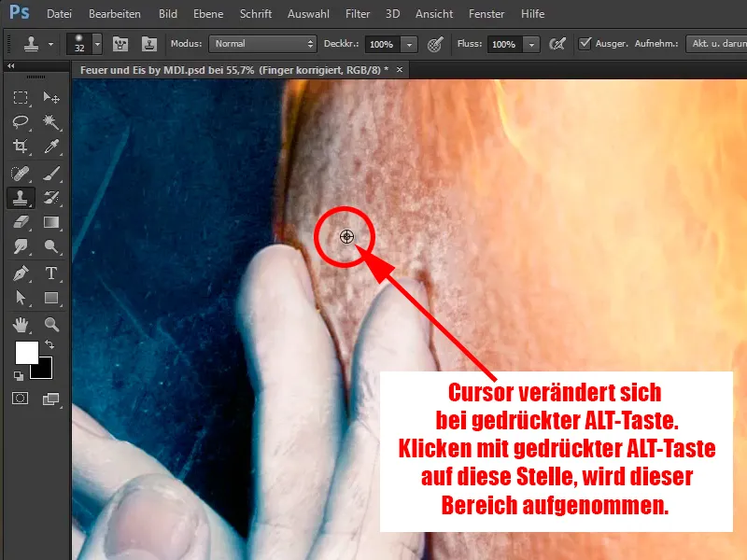This screenshot has height=560, width=747.
Task: Open the Bild menu
Action: (168, 14)
